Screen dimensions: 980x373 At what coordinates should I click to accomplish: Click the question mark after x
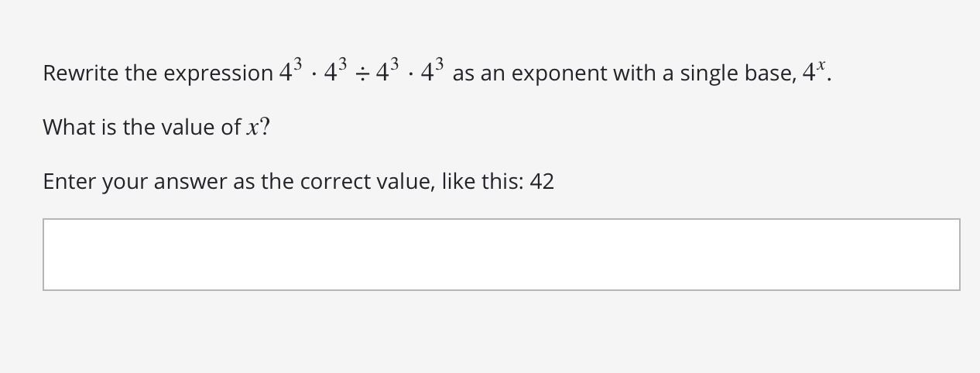click(265, 127)
